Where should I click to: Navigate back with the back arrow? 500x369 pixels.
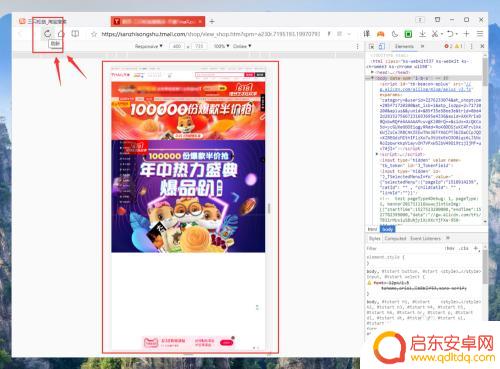21,34
